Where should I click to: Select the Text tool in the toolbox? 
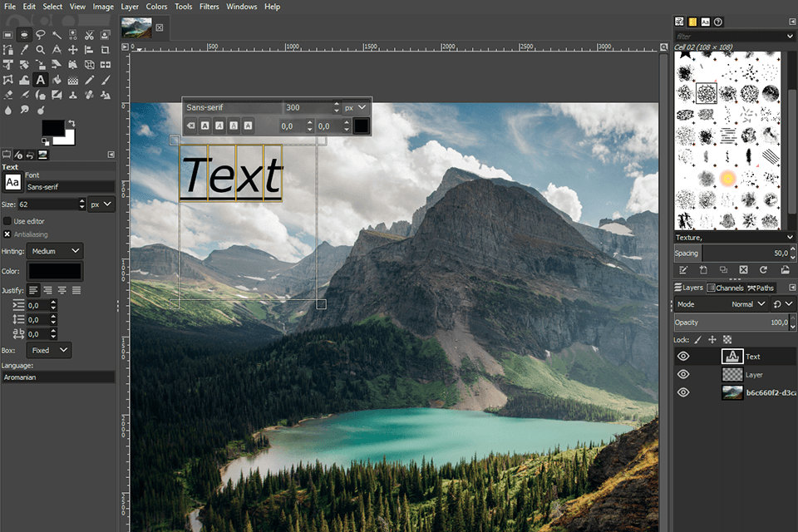point(40,80)
